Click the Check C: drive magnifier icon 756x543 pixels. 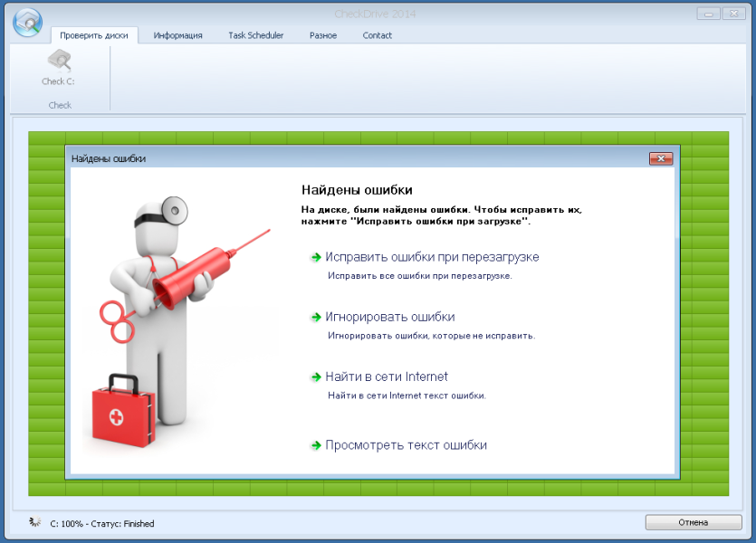pos(60,61)
